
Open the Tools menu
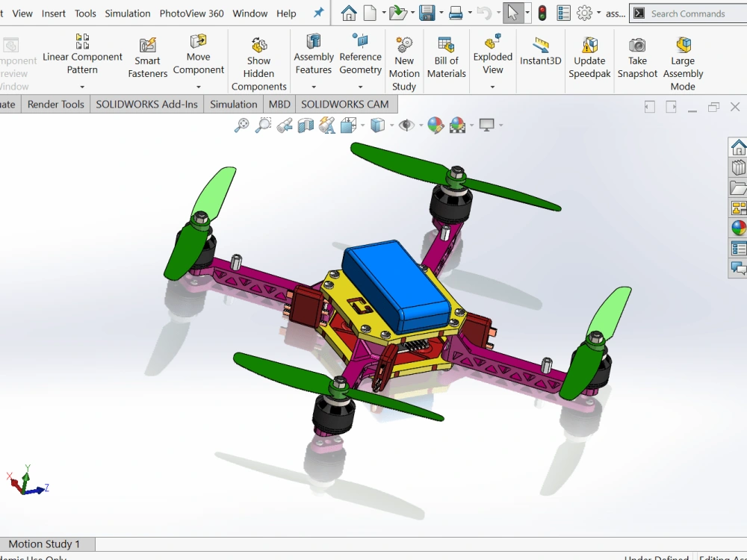click(x=85, y=13)
